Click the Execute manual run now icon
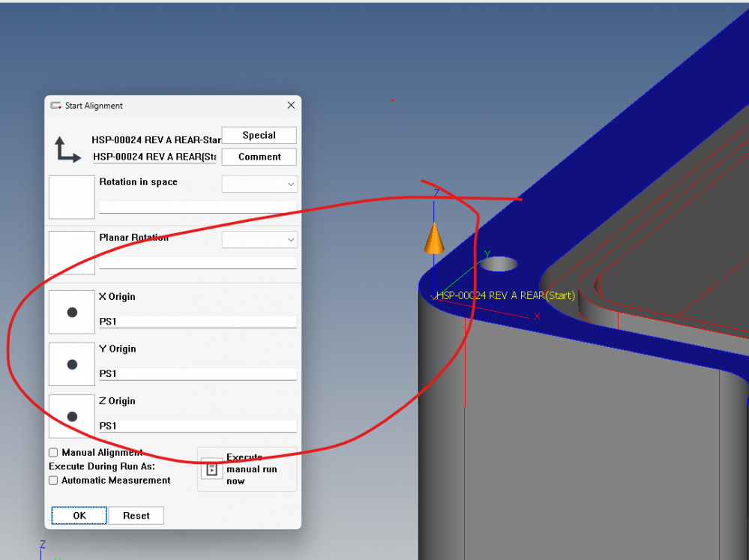The width and height of the screenshot is (749, 560). tap(211, 469)
